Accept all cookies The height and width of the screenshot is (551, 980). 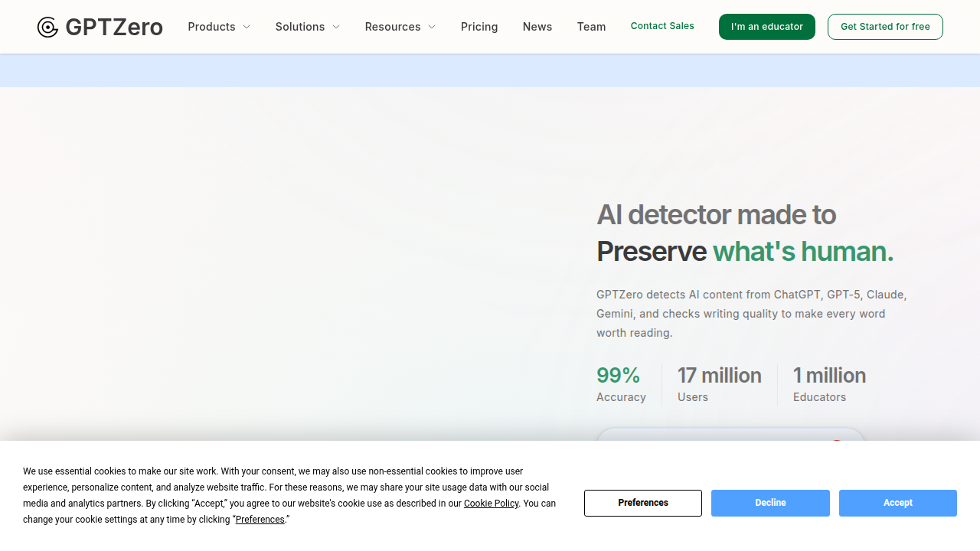(898, 503)
